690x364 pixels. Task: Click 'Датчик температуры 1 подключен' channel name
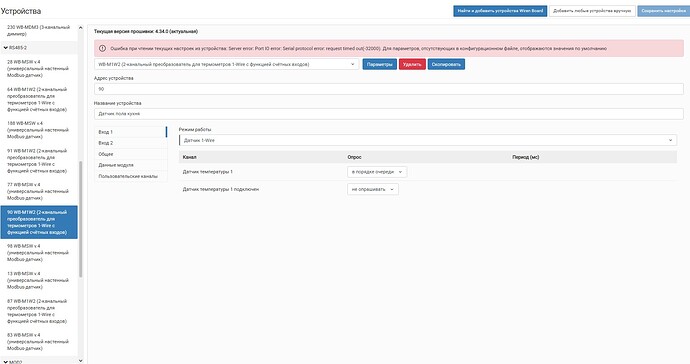click(220, 189)
